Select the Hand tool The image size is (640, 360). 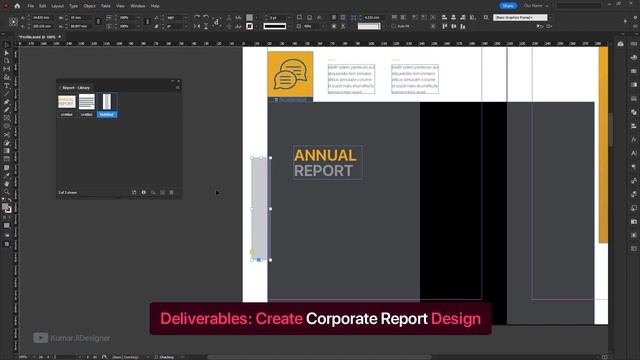(x=7, y=184)
